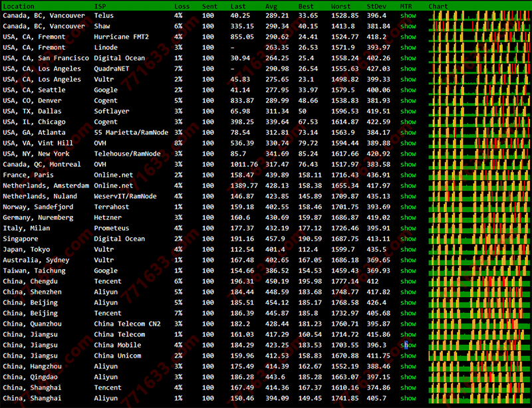Select 'Telehouse/RamNode' ISP cell

click(x=127, y=153)
